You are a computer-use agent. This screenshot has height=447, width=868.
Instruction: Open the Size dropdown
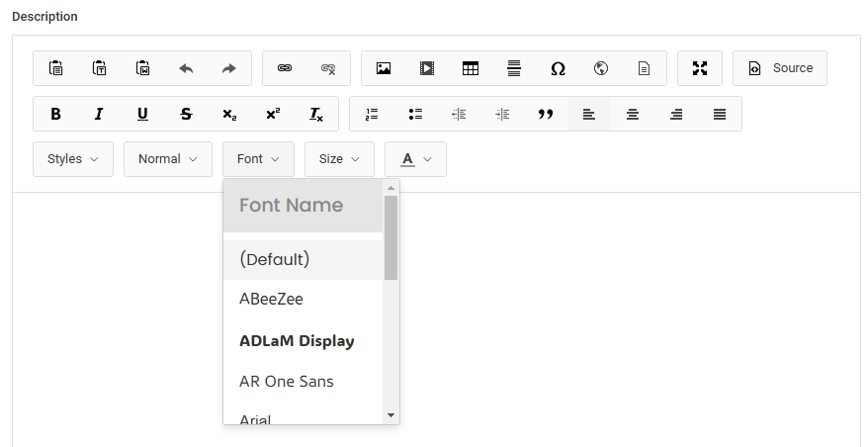click(339, 159)
